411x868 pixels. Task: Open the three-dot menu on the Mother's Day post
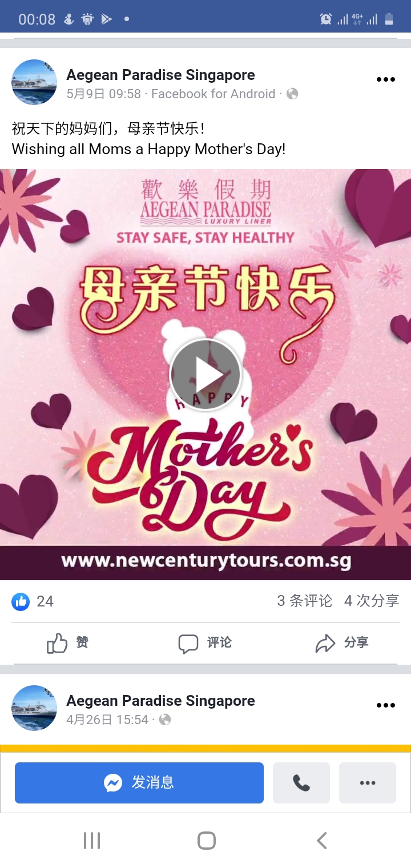[x=386, y=79]
